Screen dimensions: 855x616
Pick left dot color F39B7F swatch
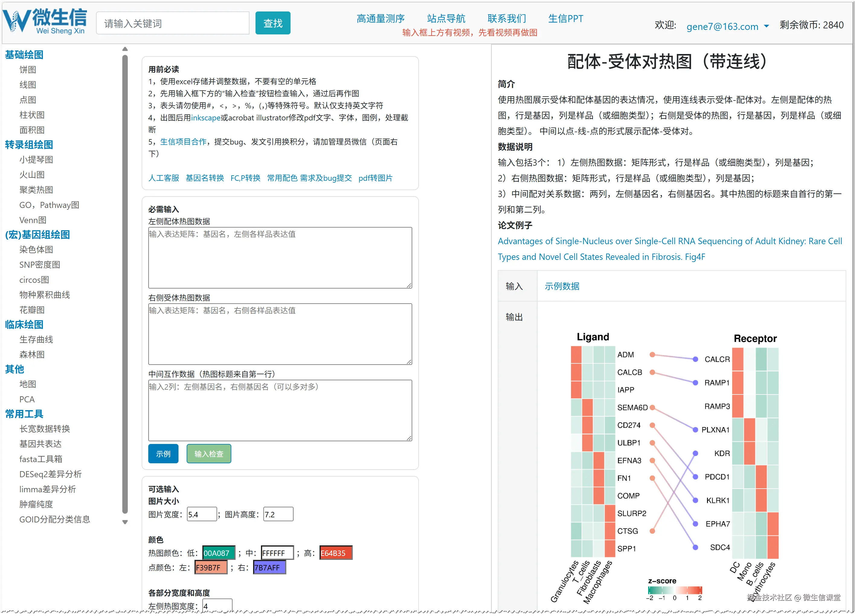211,568
